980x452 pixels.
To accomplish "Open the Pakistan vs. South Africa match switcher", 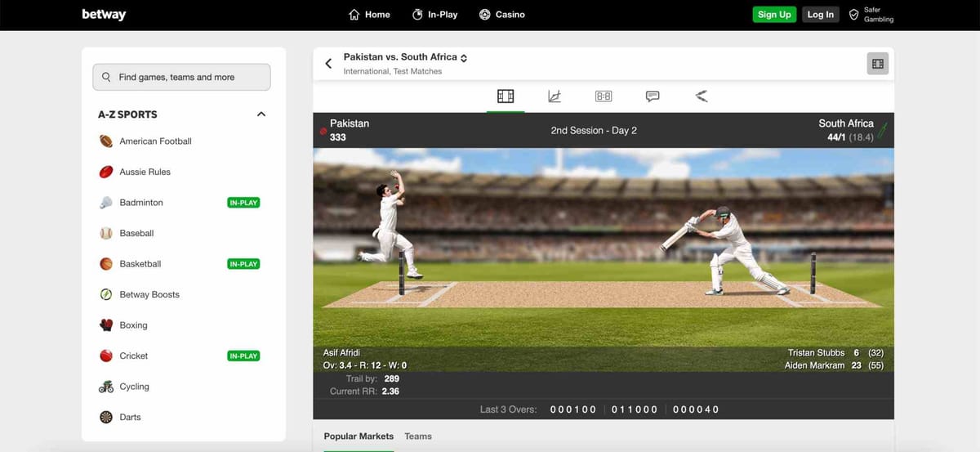I will coord(405,57).
